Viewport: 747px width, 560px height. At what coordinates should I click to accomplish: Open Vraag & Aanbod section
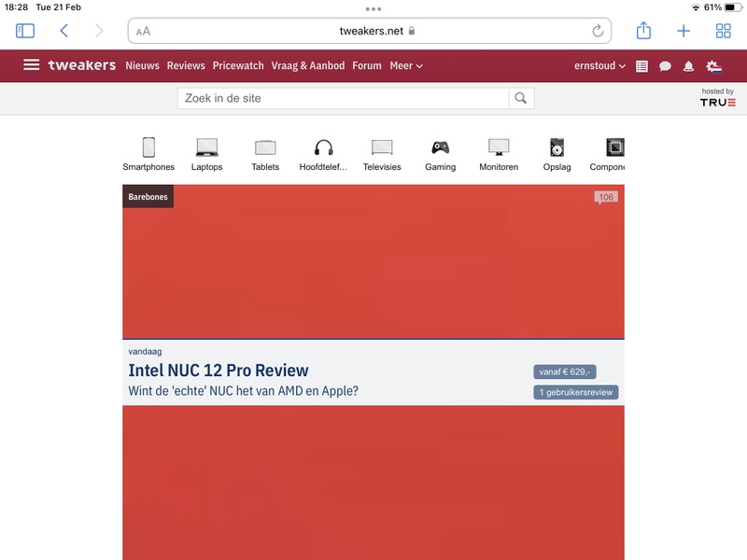(308, 65)
